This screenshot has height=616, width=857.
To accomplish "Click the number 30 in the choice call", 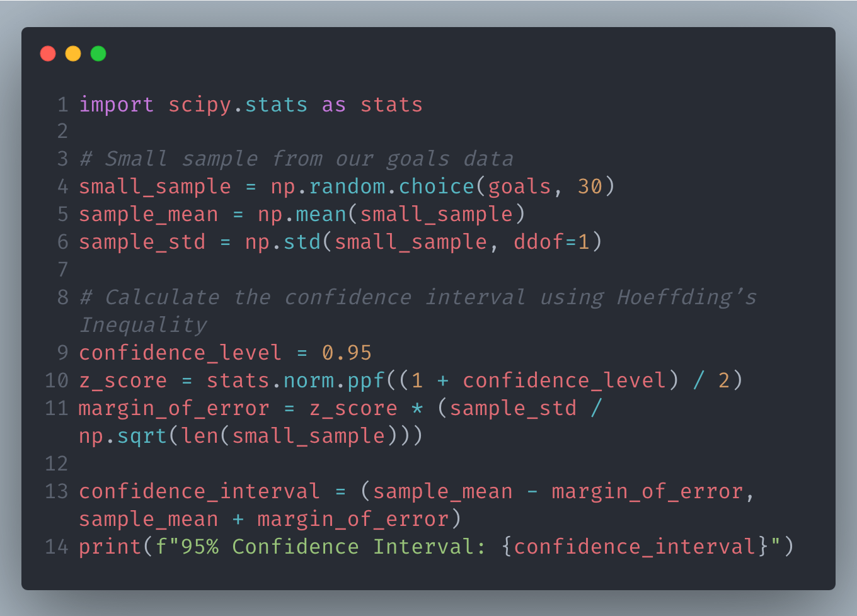I will [x=590, y=186].
